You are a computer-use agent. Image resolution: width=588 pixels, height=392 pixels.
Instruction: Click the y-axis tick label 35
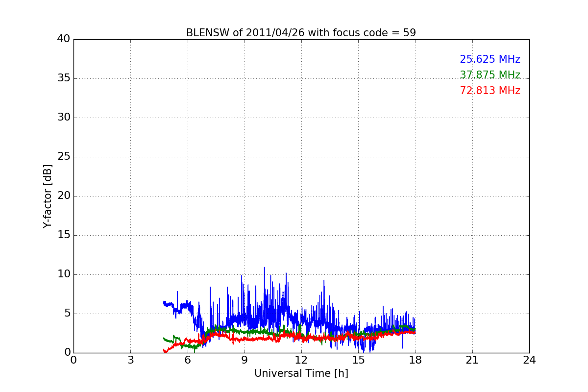tap(64, 78)
